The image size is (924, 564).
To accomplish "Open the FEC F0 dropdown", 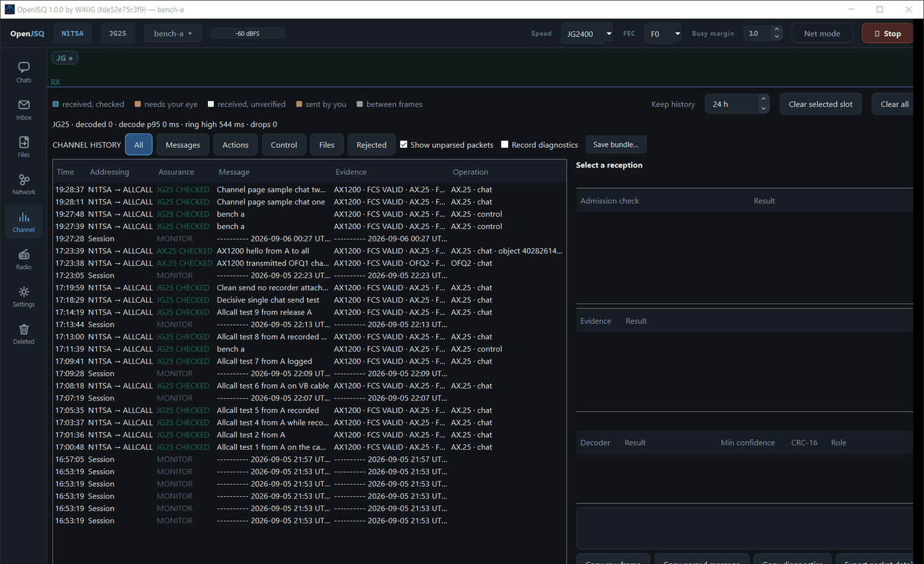I will pyautogui.click(x=663, y=34).
